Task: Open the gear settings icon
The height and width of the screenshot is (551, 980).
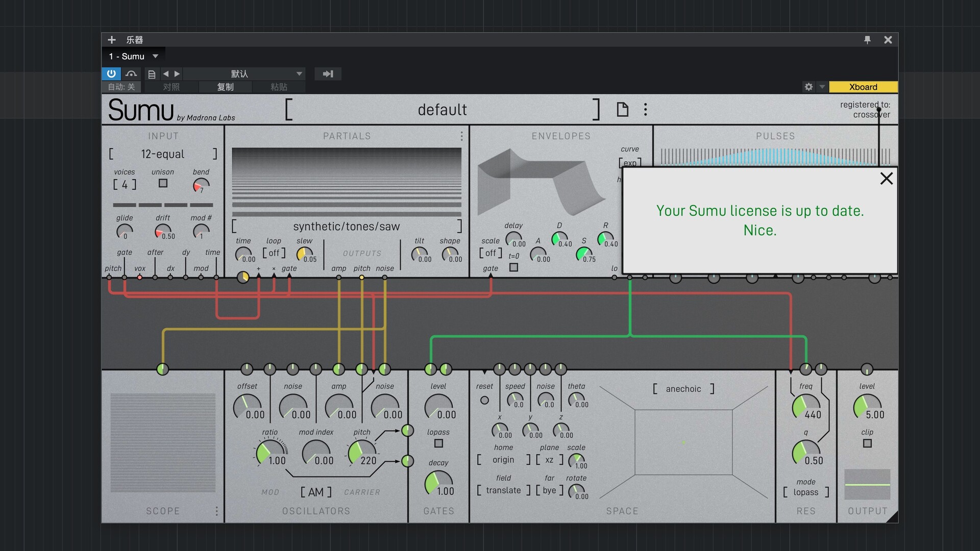Action: click(x=808, y=87)
